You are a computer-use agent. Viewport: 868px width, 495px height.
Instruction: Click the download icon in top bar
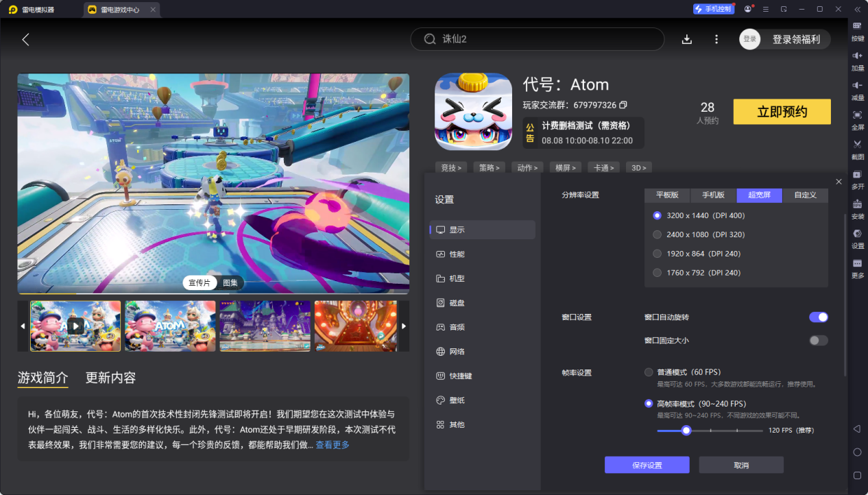pos(686,39)
